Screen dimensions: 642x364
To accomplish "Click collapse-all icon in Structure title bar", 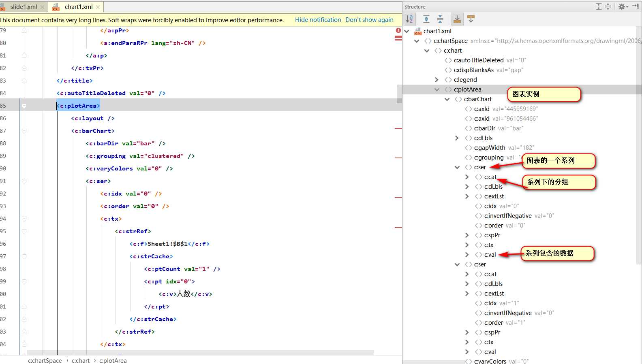I will (608, 6).
